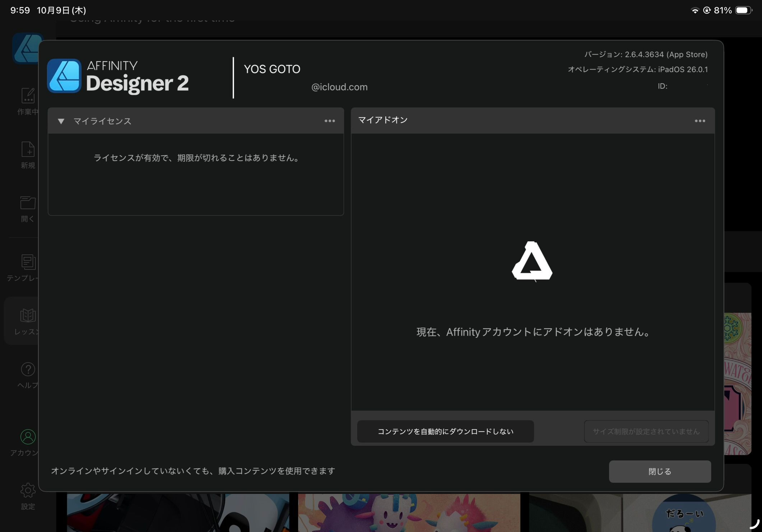Open the 開く folder icon
This screenshot has height=532, width=762.
coord(28,203)
